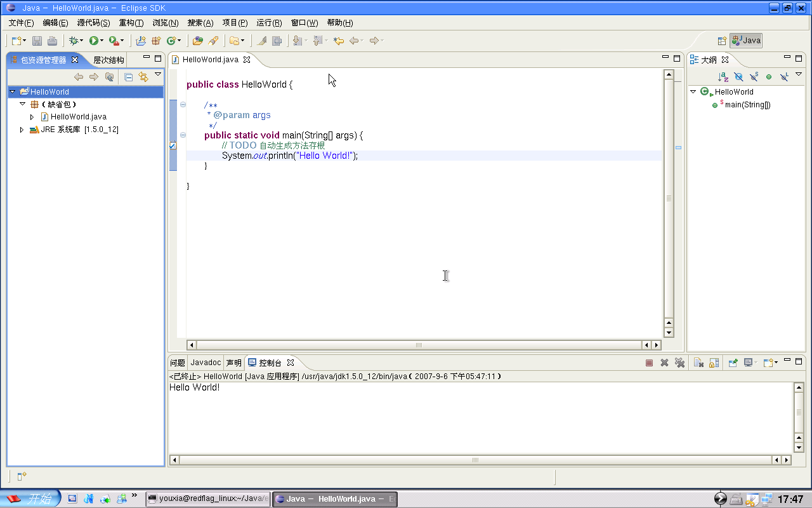Click Collapse All in Package Explorer
Screen dimensions: 812x508
coord(128,77)
